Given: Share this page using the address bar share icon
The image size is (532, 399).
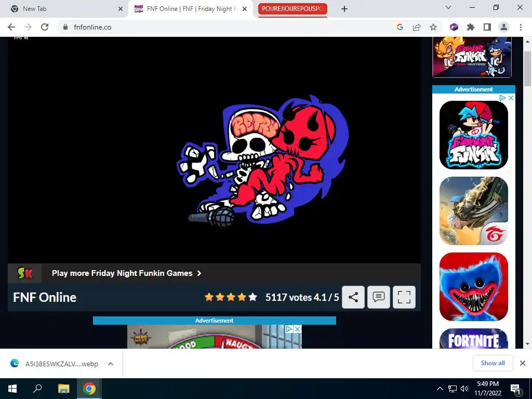Looking at the screenshot, I should tap(417, 27).
